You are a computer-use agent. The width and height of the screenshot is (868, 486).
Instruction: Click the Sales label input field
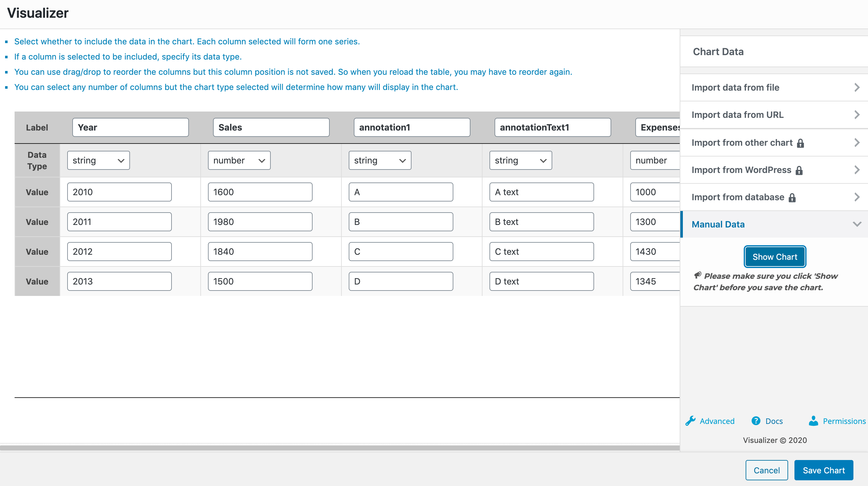(x=271, y=128)
